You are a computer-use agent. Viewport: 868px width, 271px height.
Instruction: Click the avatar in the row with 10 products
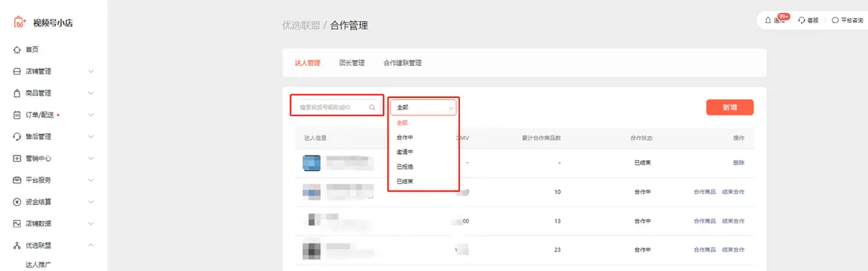(x=311, y=192)
